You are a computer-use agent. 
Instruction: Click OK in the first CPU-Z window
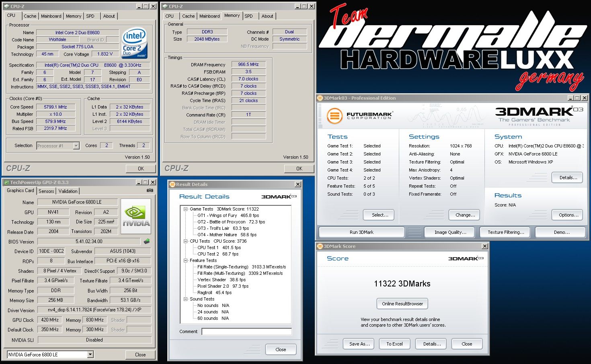tap(141, 169)
